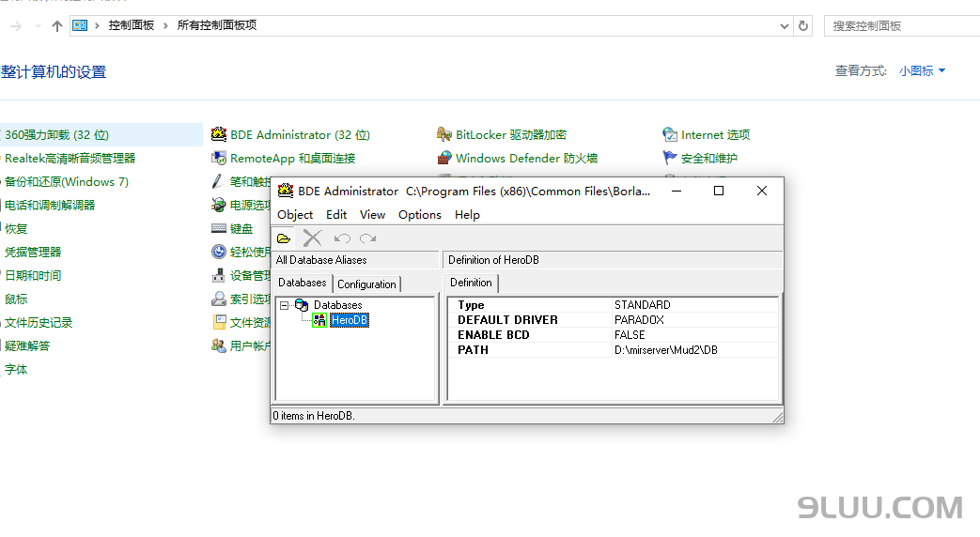
Task: Open 360强力卸载 (32 位) item
Action: coord(56,135)
